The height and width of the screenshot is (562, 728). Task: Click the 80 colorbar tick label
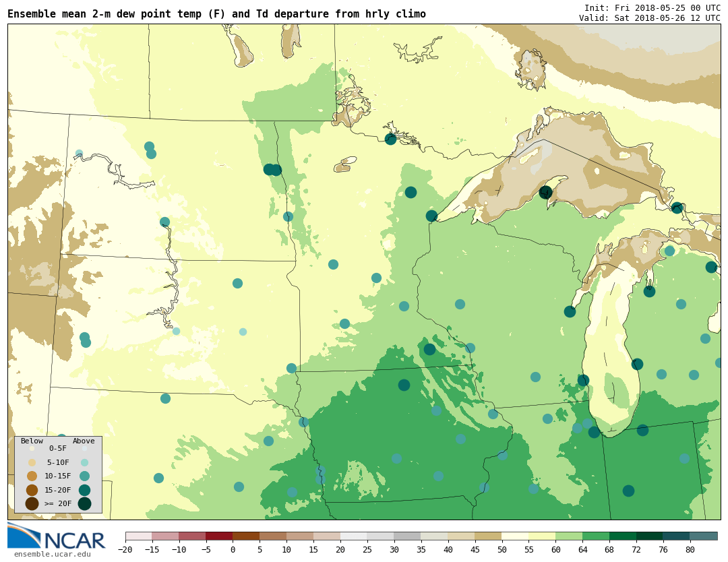point(690,550)
